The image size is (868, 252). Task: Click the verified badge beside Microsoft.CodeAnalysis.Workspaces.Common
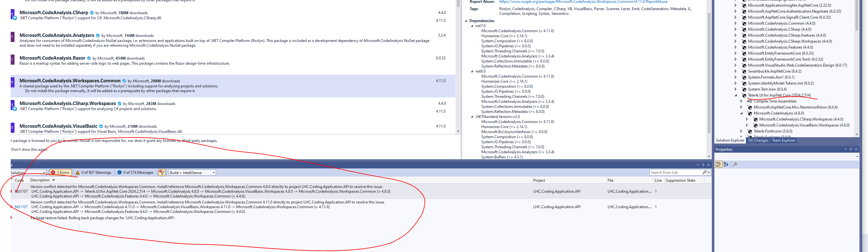tap(124, 81)
